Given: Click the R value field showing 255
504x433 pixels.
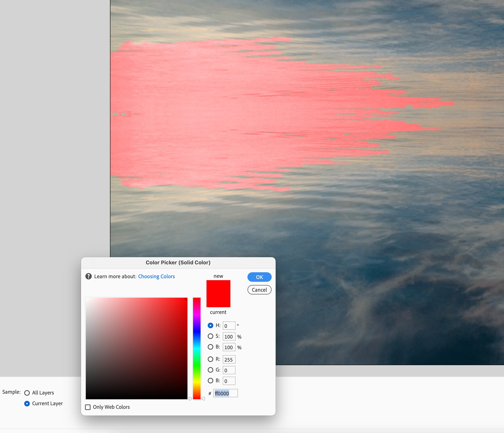Looking at the screenshot, I should point(229,360).
